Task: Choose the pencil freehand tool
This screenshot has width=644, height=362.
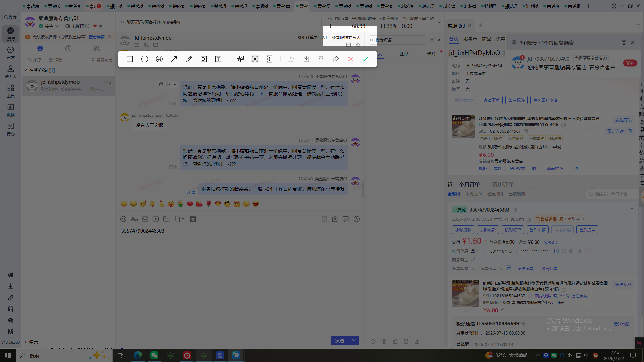Action: [189, 59]
